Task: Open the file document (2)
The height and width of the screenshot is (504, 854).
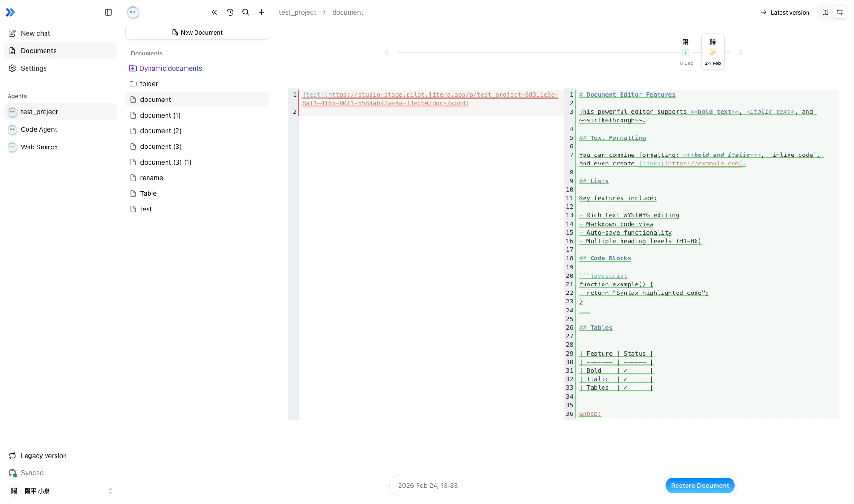Action: coord(197,131)
